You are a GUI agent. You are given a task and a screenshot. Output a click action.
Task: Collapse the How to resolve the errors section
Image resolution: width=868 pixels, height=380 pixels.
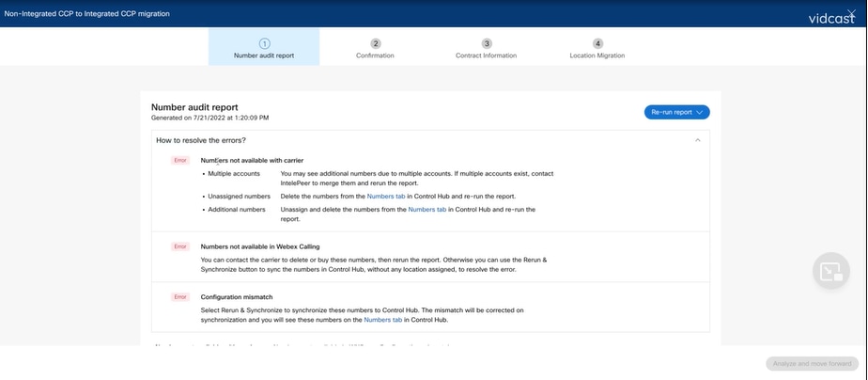click(x=697, y=140)
